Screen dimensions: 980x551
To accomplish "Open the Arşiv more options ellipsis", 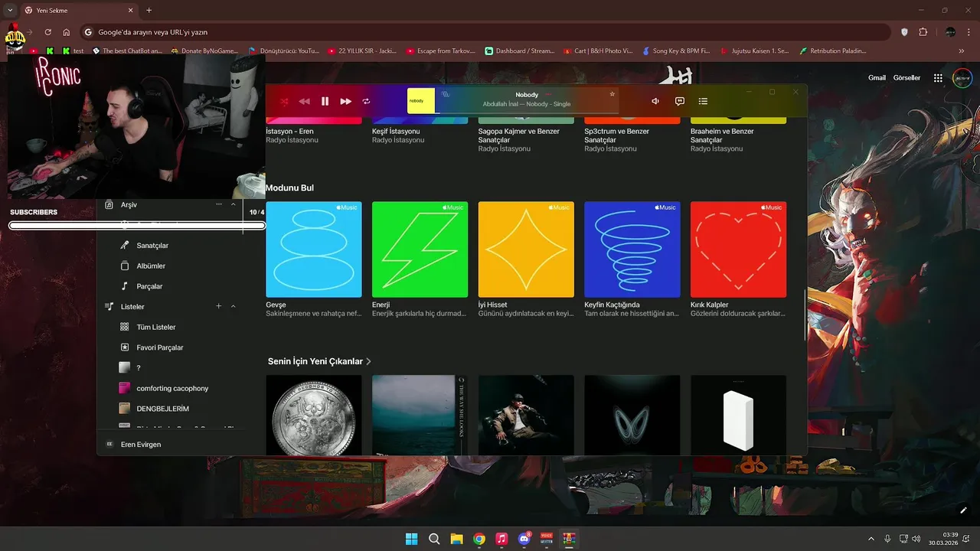I will coord(219,204).
